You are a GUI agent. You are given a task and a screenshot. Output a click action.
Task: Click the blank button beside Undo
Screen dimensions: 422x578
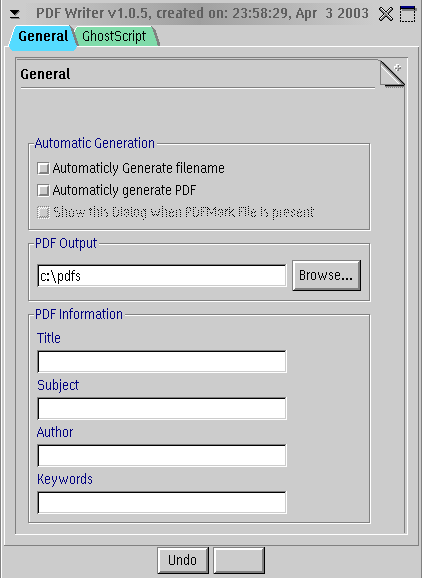[239, 560]
